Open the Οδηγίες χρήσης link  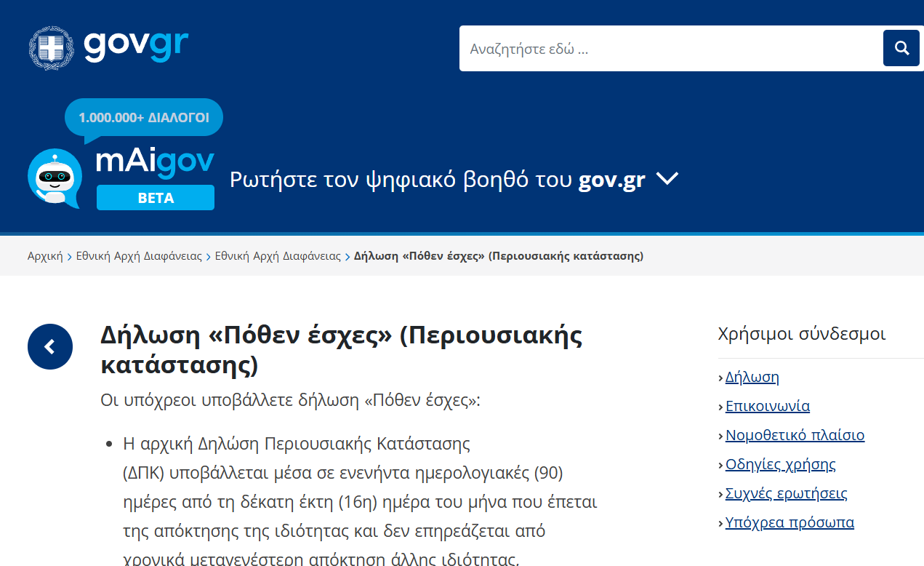tap(780, 464)
